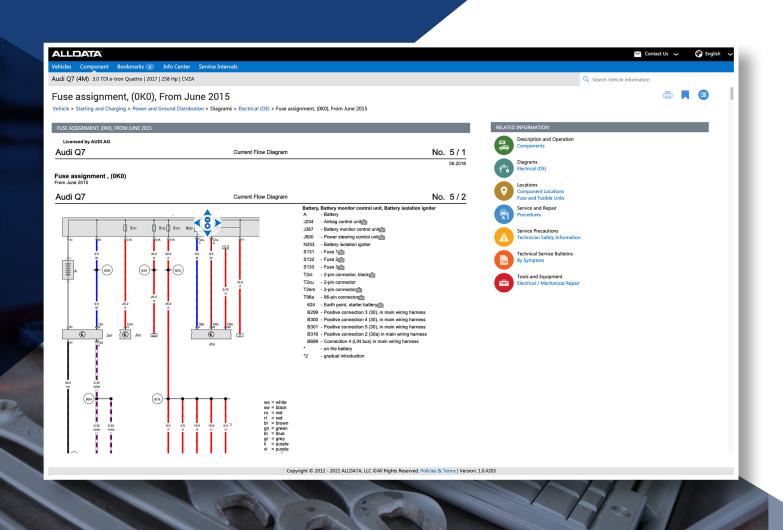Click in the Search Vehicle Information field
The image size is (783, 530).
point(650,79)
